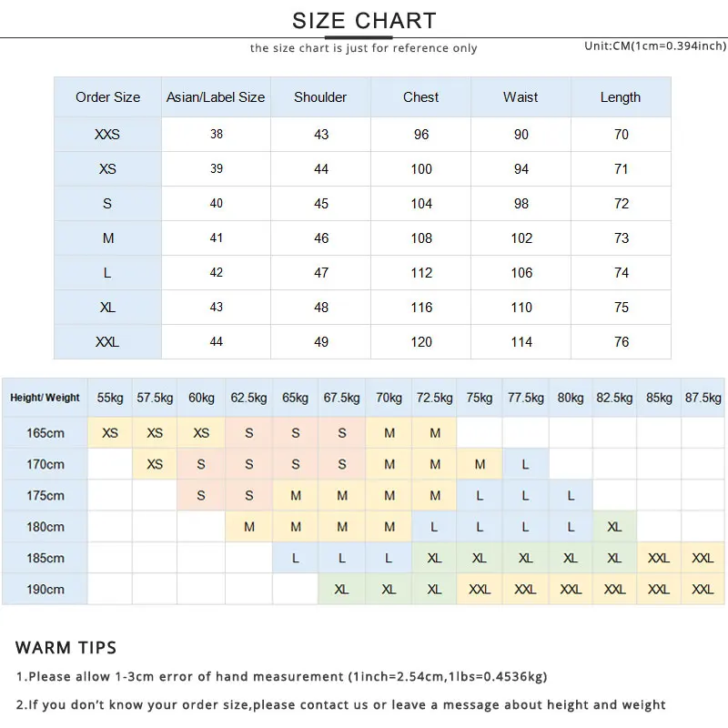728x728 pixels.
Task: Select blue L cell at 170cm 77.5kg
Action: pos(525,464)
